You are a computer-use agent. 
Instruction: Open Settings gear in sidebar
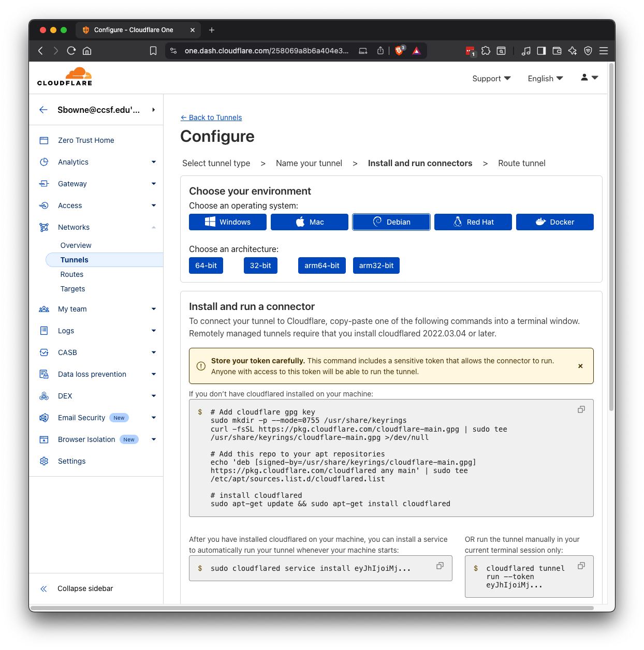[44, 461]
